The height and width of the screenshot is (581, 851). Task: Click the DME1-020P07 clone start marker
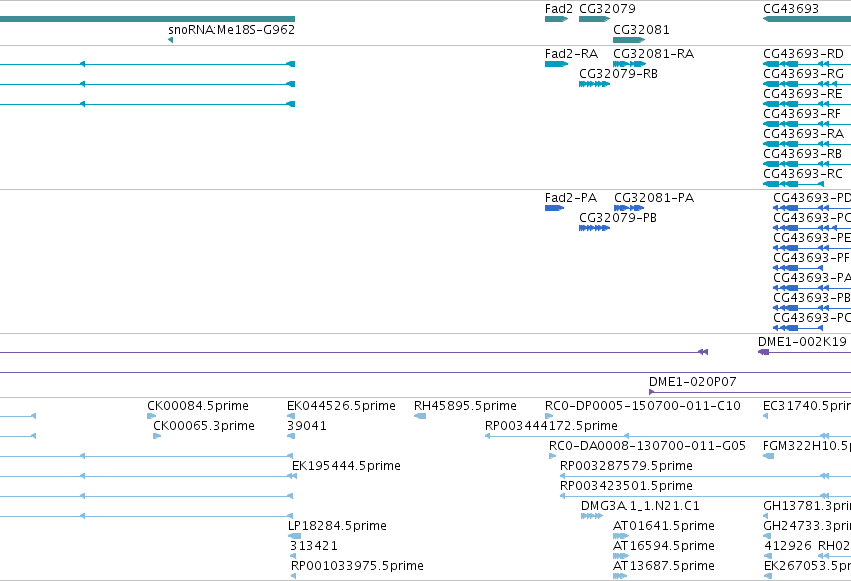pos(651,392)
